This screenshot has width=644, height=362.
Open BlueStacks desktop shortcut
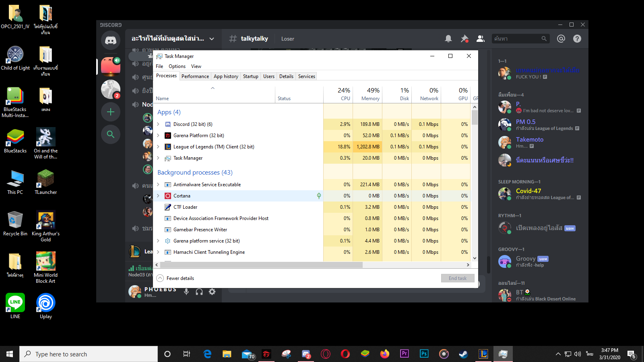15,141
